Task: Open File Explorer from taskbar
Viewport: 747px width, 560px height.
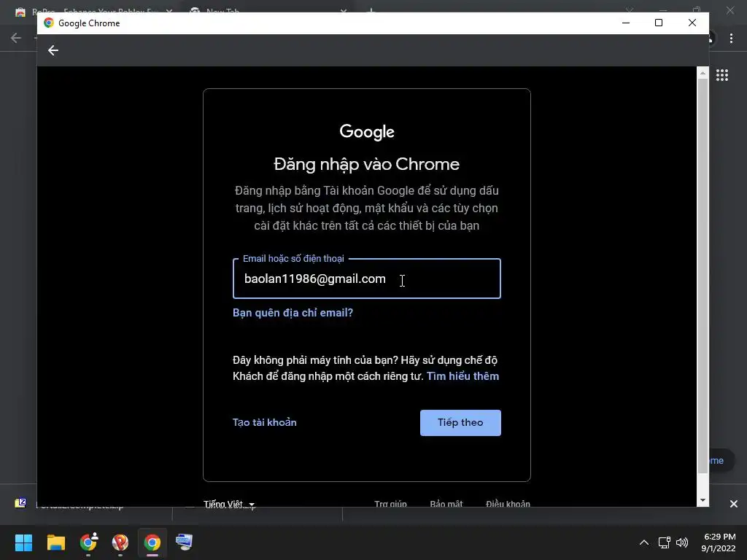Action: tap(55, 542)
